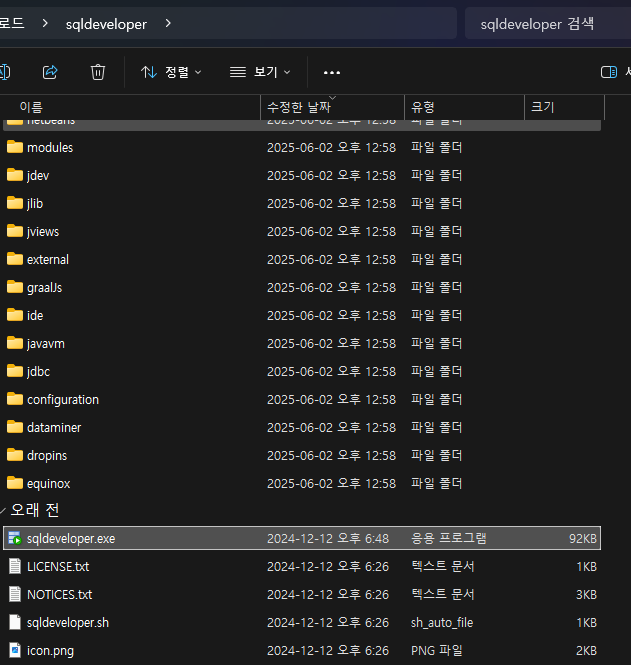Click the sqldeveloper.sh file icon

15,622
